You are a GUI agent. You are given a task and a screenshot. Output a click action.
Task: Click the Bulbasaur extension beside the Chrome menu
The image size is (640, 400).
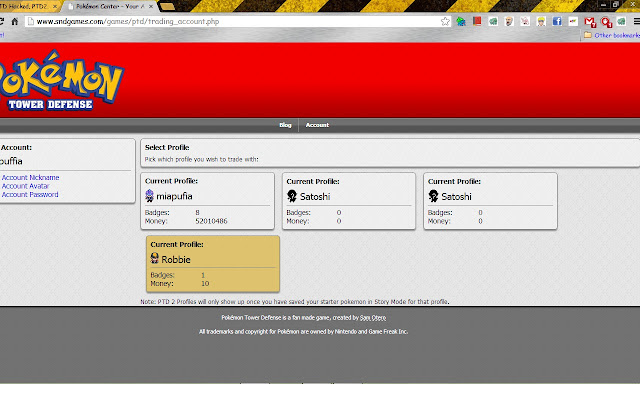click(621, 21)
